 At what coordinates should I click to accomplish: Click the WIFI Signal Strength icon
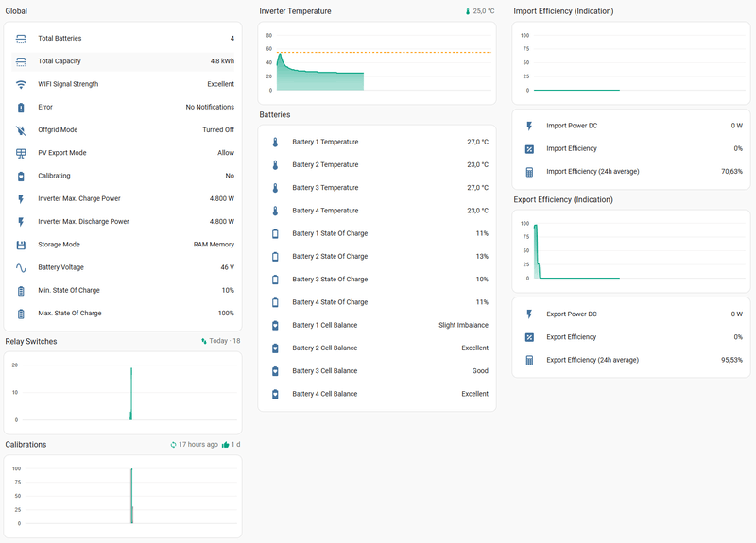coord(21,84)
